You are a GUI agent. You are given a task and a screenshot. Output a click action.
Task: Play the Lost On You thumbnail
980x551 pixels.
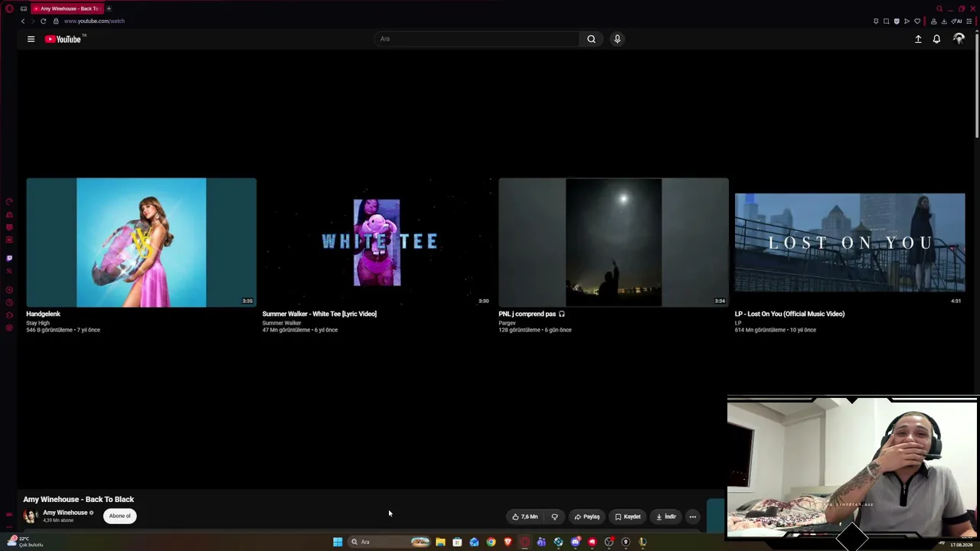[850, 243]
